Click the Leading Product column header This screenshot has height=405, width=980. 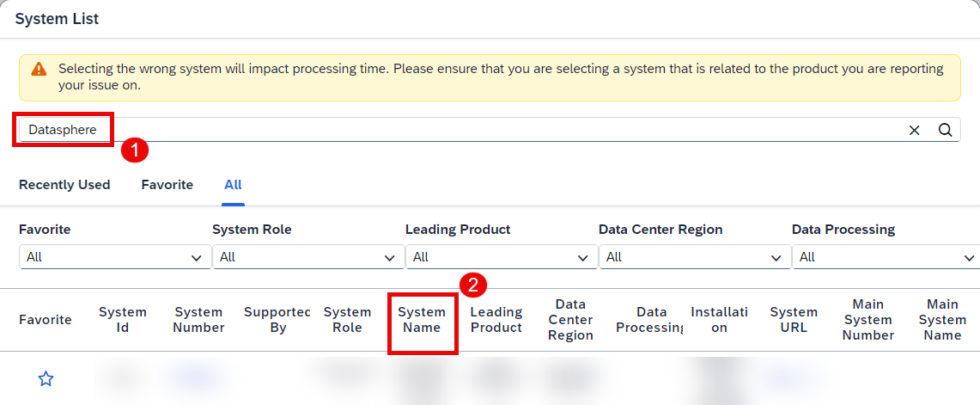tap(496, 320)
